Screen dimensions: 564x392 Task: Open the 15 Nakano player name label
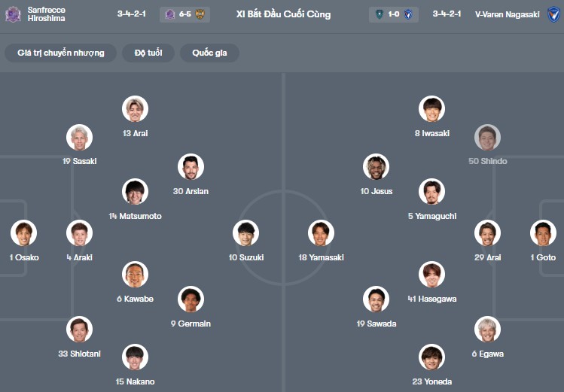coord(136,381)
